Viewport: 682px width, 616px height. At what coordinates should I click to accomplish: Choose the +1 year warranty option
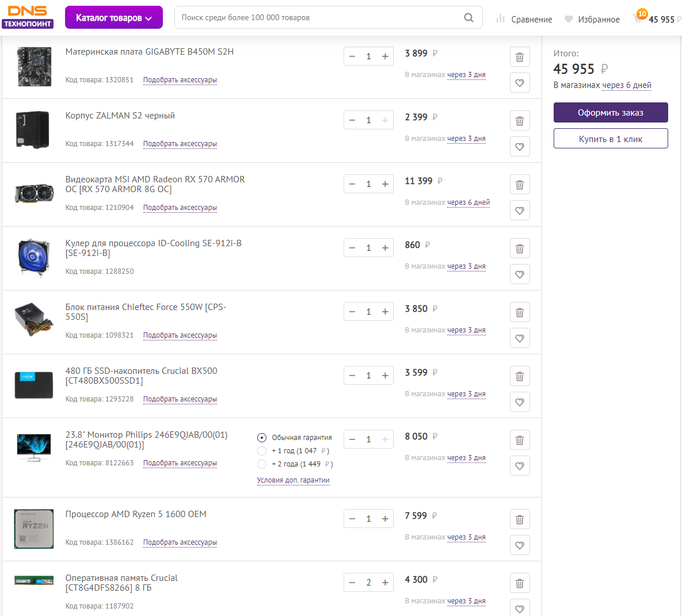262,451
